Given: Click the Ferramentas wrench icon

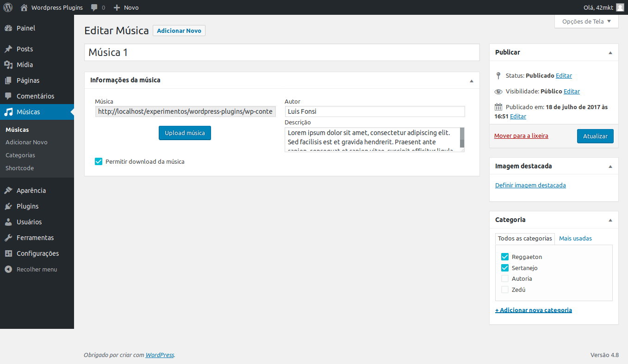Looking at the screenshot, I should click(8, 238).
